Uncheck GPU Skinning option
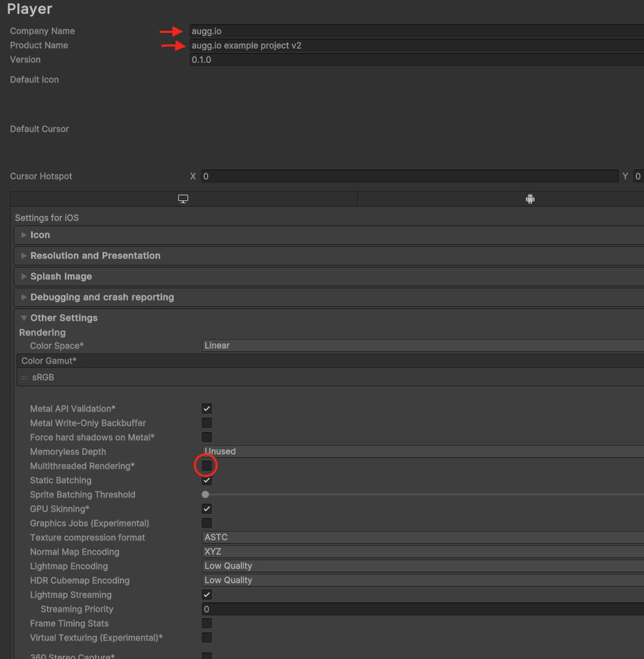The width and height of the screenshot is (644, 659). pyautogui.click(x=206, y=509)
